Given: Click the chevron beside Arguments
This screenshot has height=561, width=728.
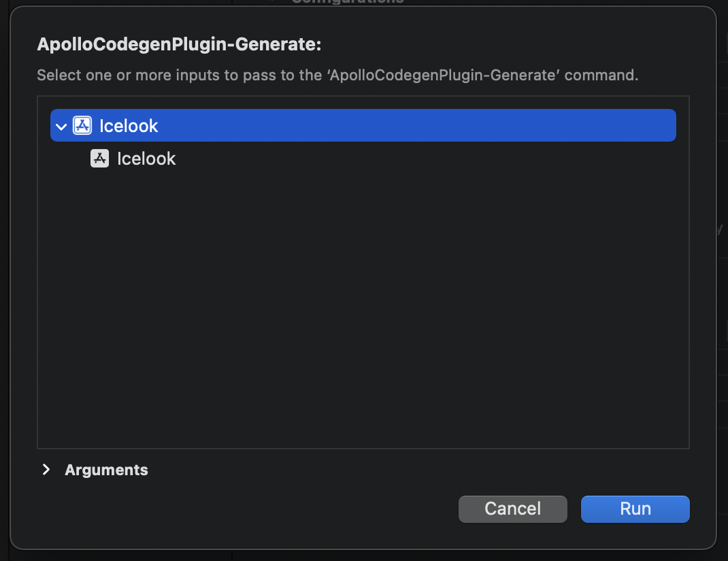Looking at the screenshot, I should (46, 469).
